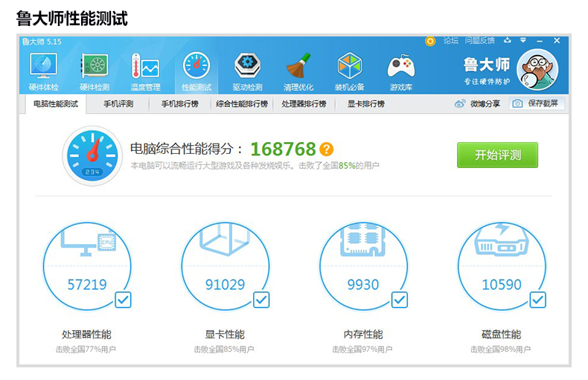Viewport: 588px width, 380px height.
Task: Click 击败全国85%用户 text under 显卡性能
Action: point(224,350)
